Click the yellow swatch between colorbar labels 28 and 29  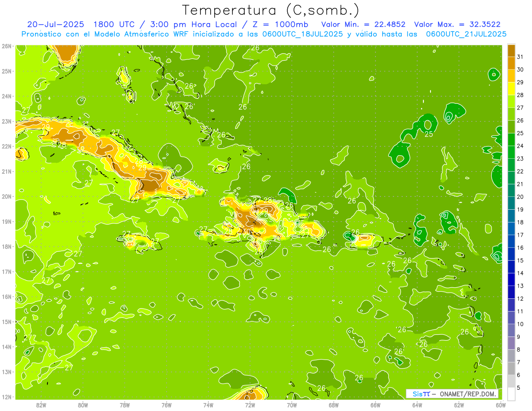coord(511,88)
